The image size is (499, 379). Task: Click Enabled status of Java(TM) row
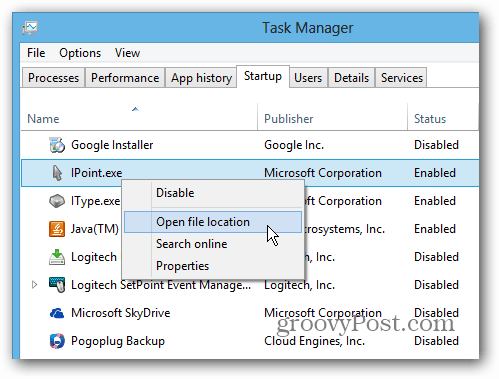tap(435, 229)
